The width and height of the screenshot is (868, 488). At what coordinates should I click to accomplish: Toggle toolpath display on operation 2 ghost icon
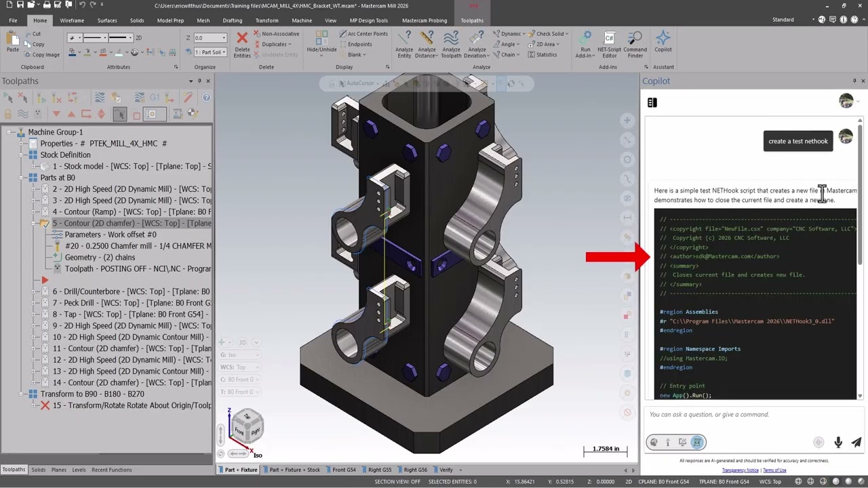click(45, 189)
